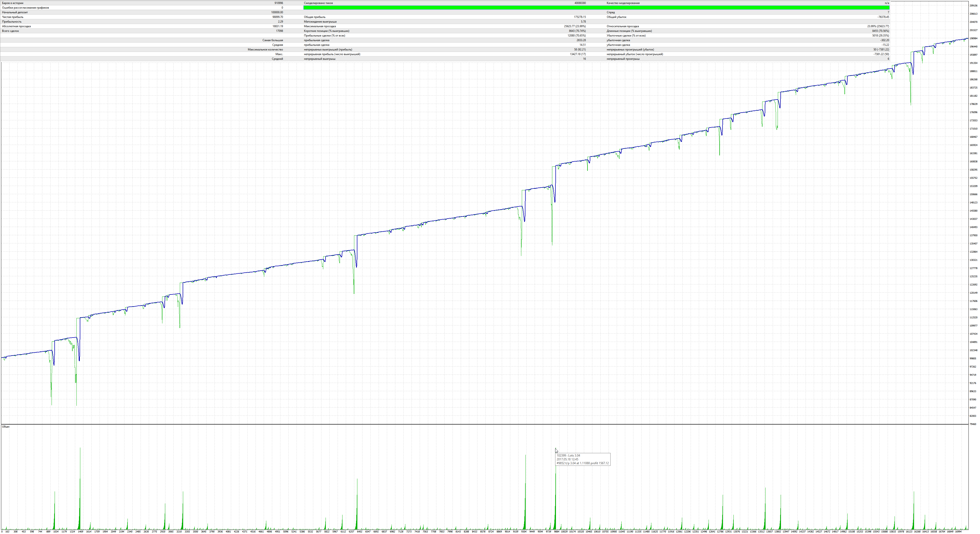The width and height of the screenshot is (980, 534).
Task: Select consecutive wins value 58 (92.21)
Action: tap(580, 50)
